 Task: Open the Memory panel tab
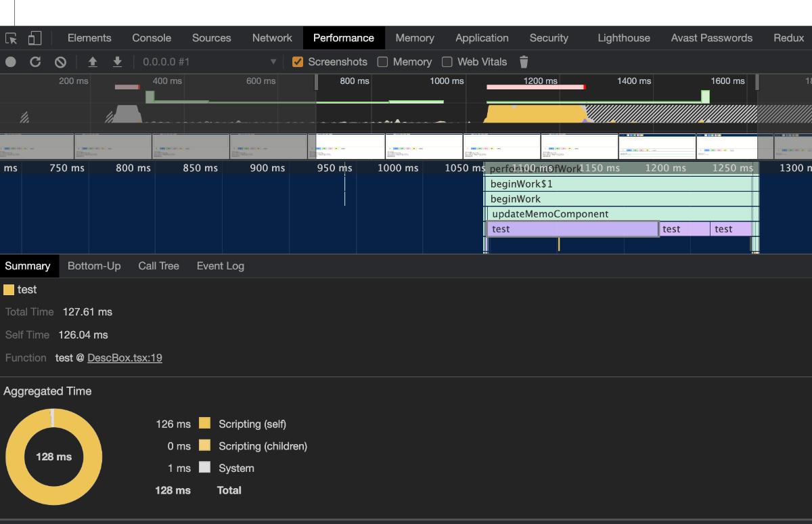click(x=415, y=38)
